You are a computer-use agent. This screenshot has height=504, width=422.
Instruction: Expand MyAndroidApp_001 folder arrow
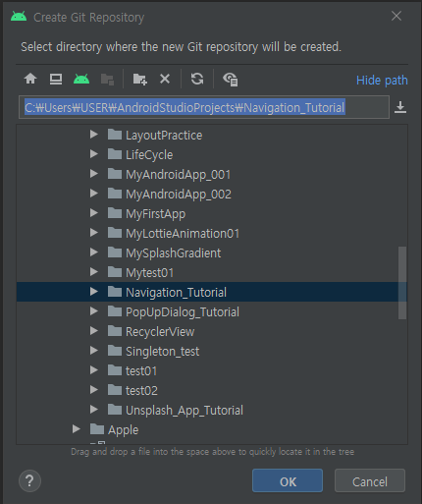click(94, 174)
